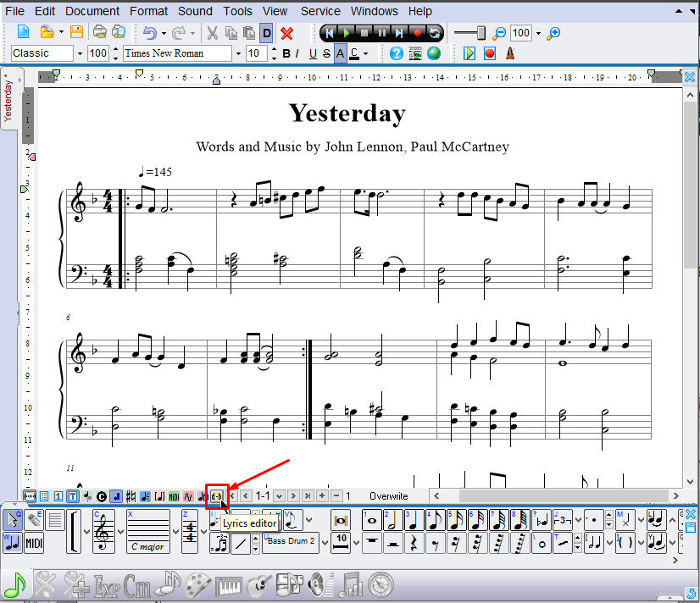Click the red Record button in transport
The image size is (700, 603).
tap(417, 33)
